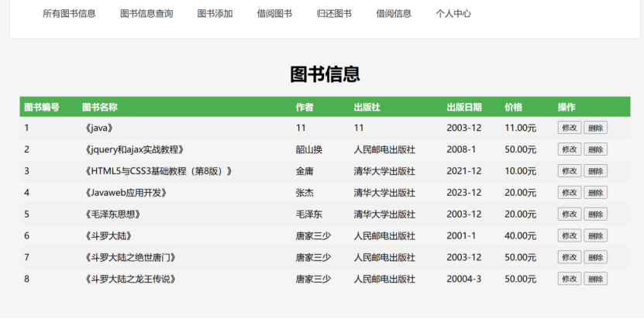Delete the jquery和ajax实战教程 book

click(595, 149)
